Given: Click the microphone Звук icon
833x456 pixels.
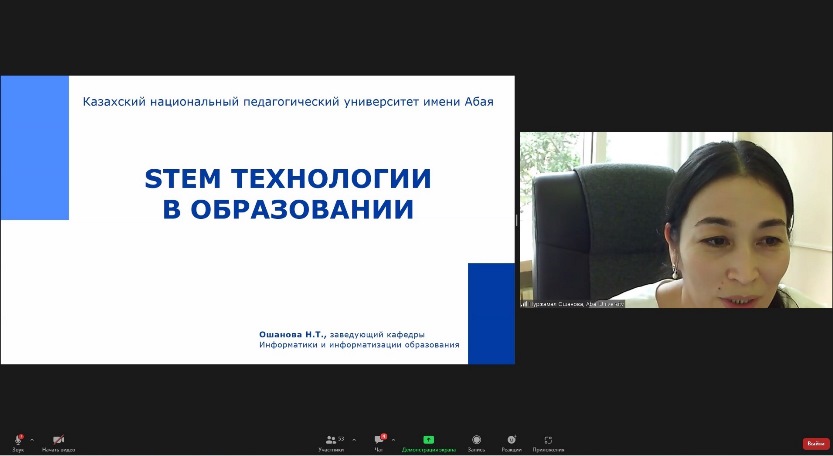Looking at the screenshot, I should point(17,440).
